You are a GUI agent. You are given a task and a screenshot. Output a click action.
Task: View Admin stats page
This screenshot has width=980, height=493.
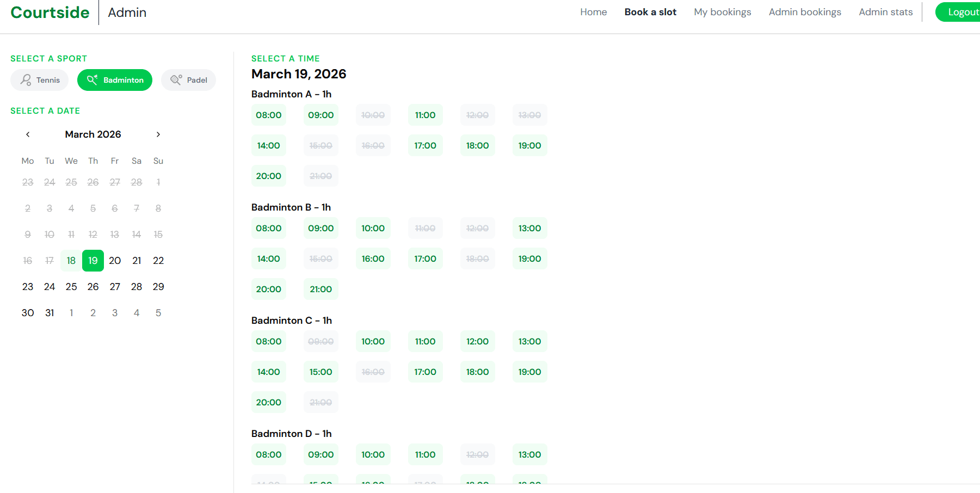pyautogui.click(x=885, y=12)
